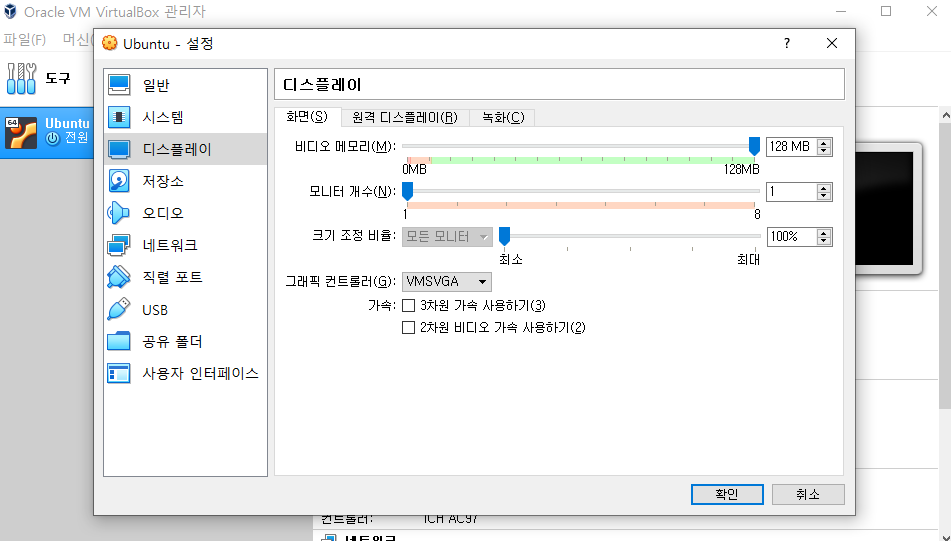Open the 네트워크 (Network) settings category

tap(185, 245)
